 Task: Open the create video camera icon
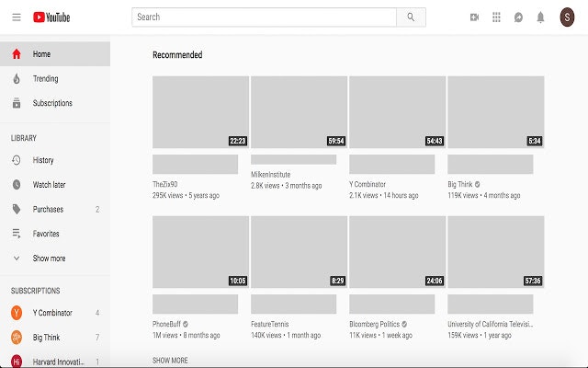(474, 17)
